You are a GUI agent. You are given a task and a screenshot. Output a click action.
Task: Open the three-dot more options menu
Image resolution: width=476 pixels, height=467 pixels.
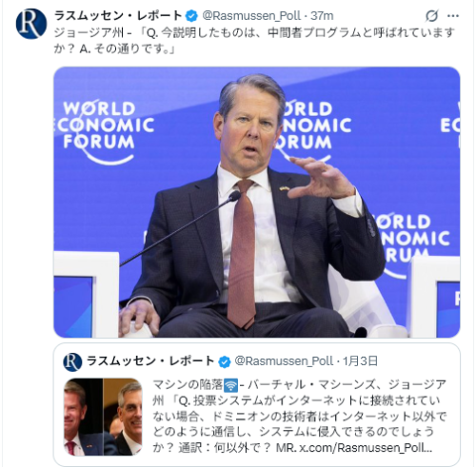453,16
